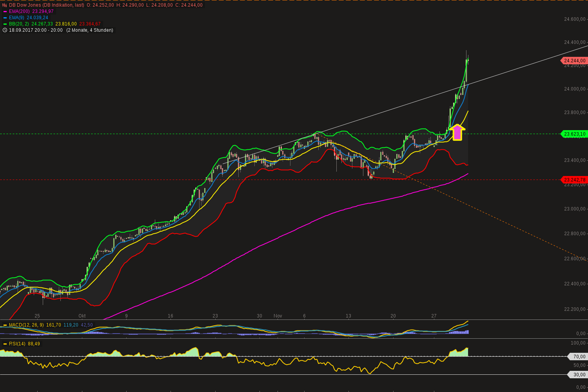Select the MACD value "161,70"
Image resolution: width=588 pixels, height=392 pixels.
tap(54, 325)
